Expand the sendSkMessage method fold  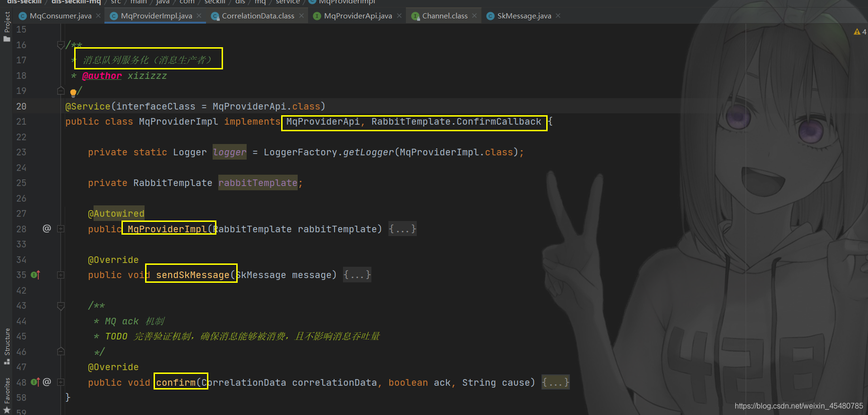point(60,275)
